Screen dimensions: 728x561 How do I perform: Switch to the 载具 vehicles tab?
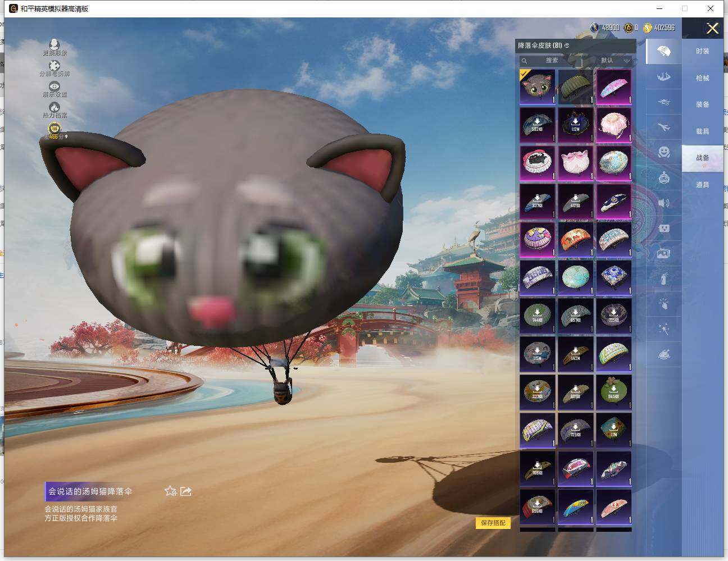coord(702,131)
